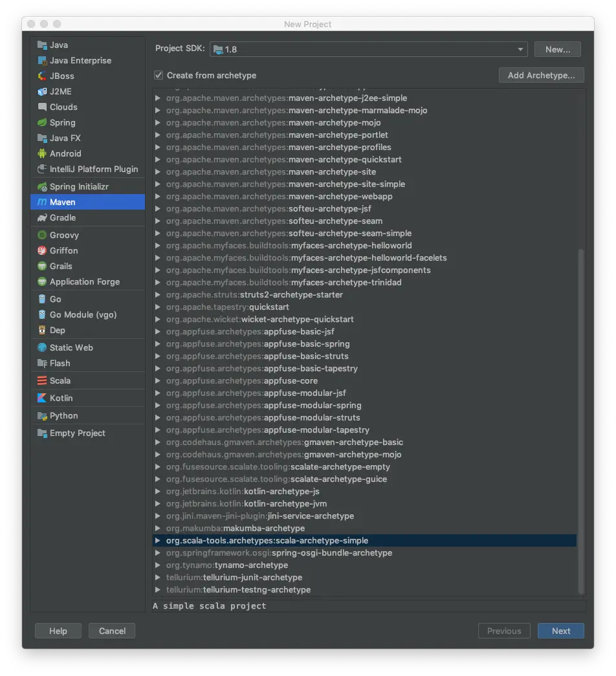Click the New... SDK button

click(x=557, y=49)
